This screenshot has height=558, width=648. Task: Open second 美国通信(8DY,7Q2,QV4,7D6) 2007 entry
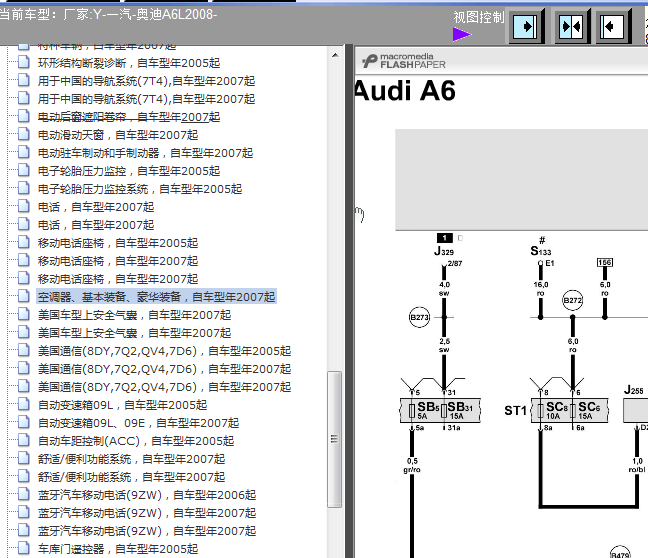164,387
